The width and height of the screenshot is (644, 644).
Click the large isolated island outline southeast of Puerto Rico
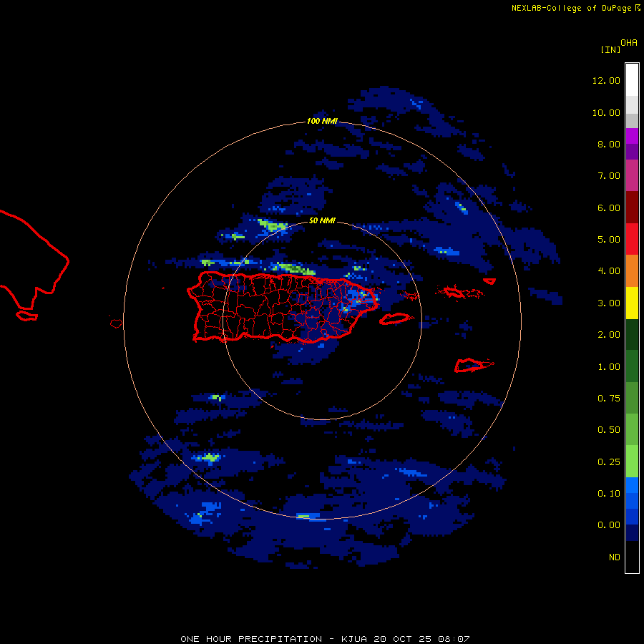point(474,365)
